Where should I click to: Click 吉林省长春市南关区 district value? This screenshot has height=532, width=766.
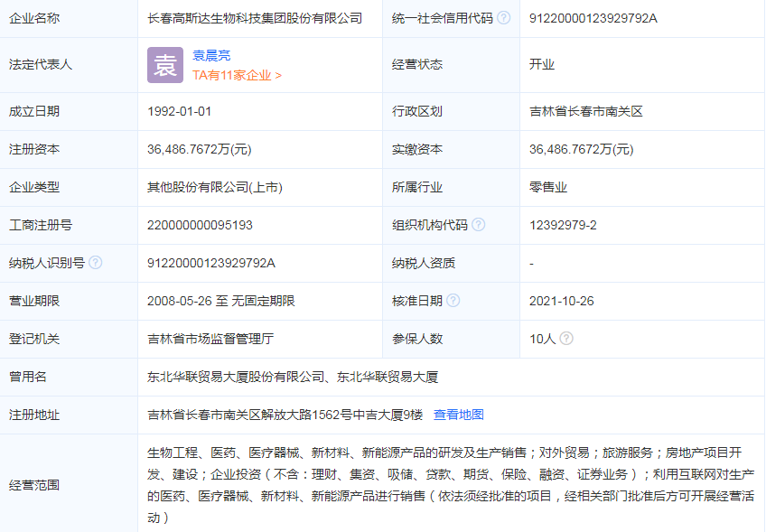585,111
